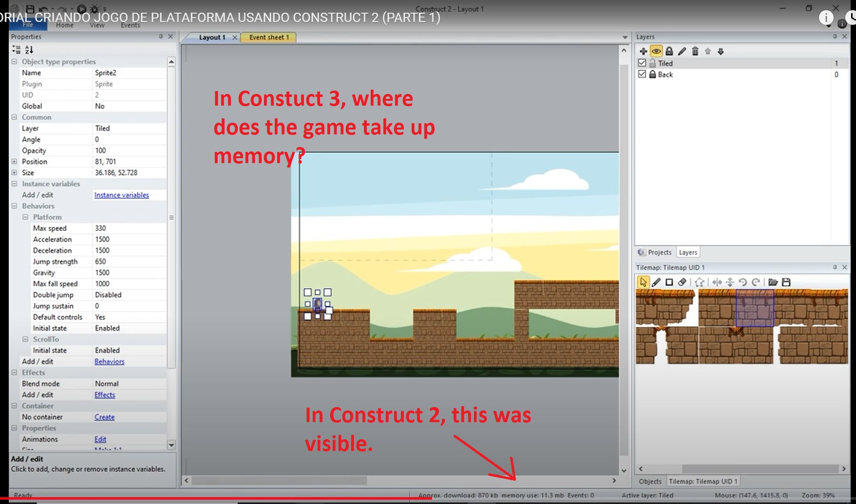
Task: Toggle layer visibility with the eye icon
Action: [x=656, y=51]
